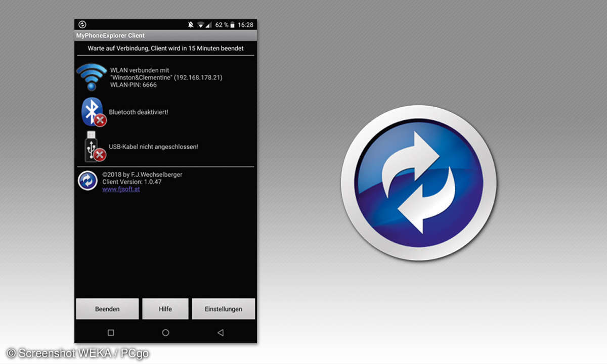Tap the '©2018 by F.J.Wechselberger' text
607x364 pixels.
click(142, 174)
